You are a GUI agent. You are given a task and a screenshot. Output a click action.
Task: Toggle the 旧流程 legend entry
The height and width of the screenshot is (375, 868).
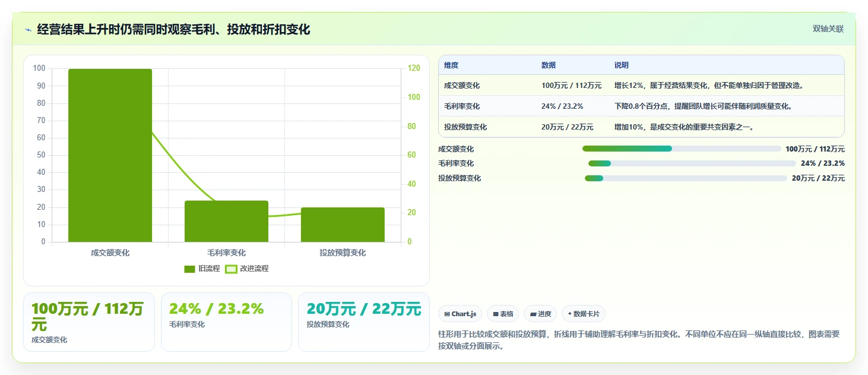[202, 269]
